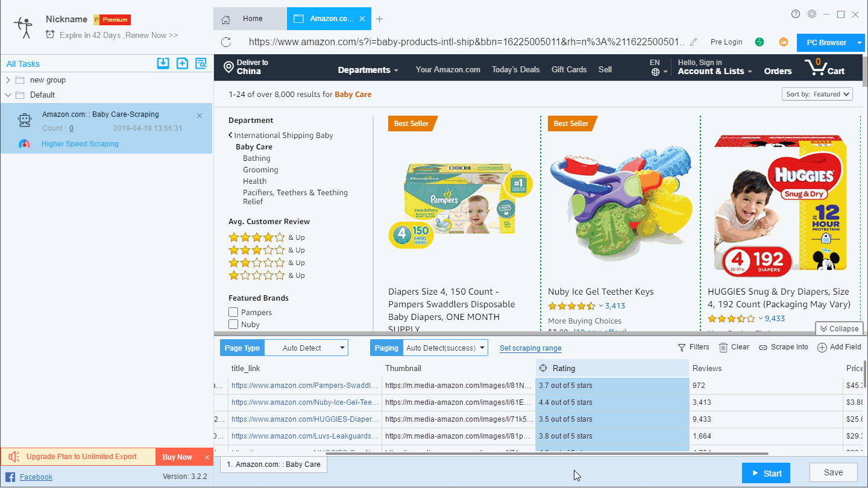
Task: Click the megaphone icon in upgrade banner
Action: pyautogui.click(x=14, y=457)
